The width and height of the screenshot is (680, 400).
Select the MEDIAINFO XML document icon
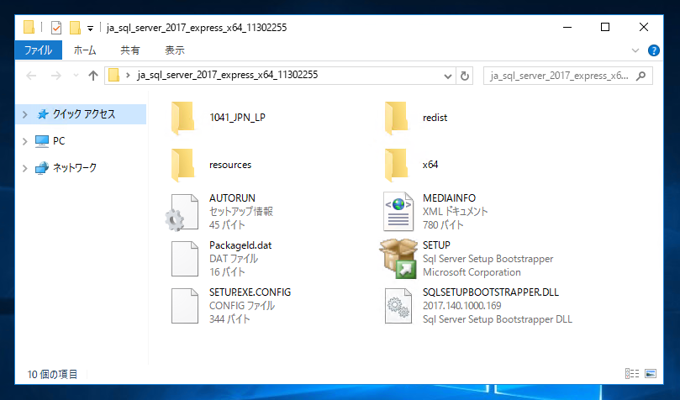(398, 211)
